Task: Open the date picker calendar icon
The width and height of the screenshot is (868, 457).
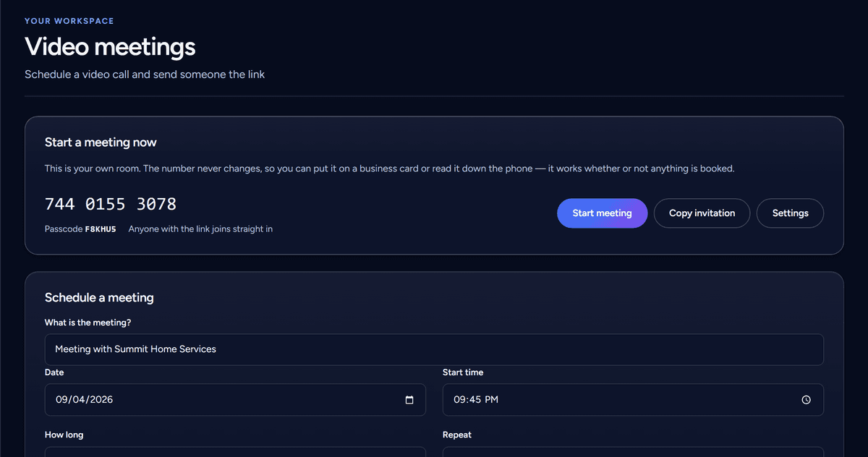Action: (x=409, y=400)
